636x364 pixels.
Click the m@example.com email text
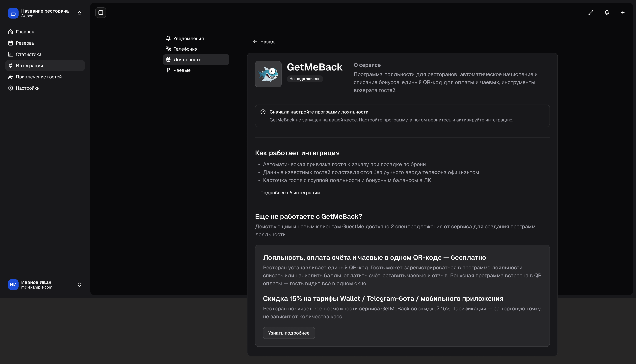[x=37, y=287]
